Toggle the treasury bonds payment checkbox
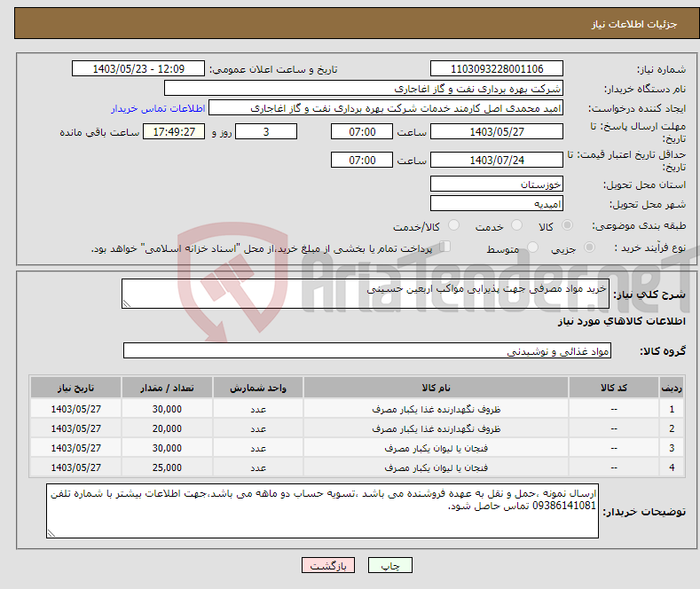This screenshot has height=589, width=700. (445, 247)
